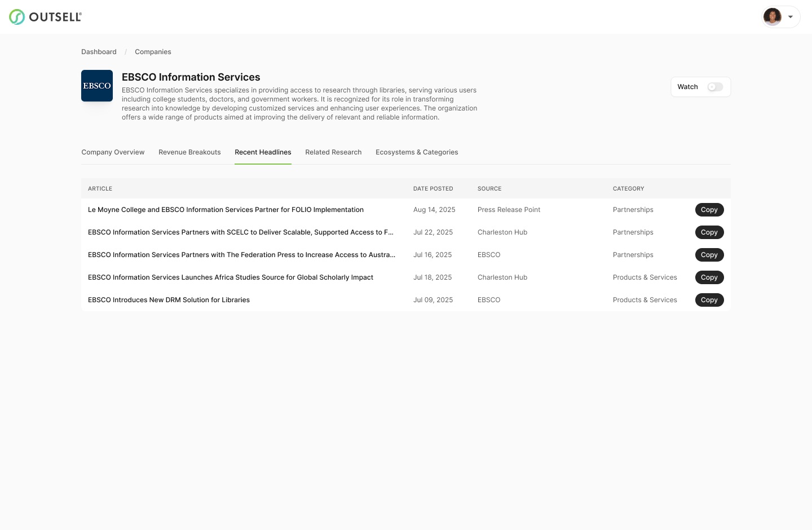Click the user profile avatar
812x530 pixels.
(773, 17)
